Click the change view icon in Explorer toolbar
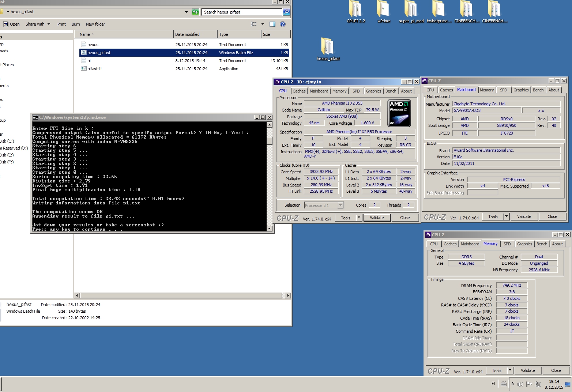Screen dimensions: 572x392 [254, 24]
